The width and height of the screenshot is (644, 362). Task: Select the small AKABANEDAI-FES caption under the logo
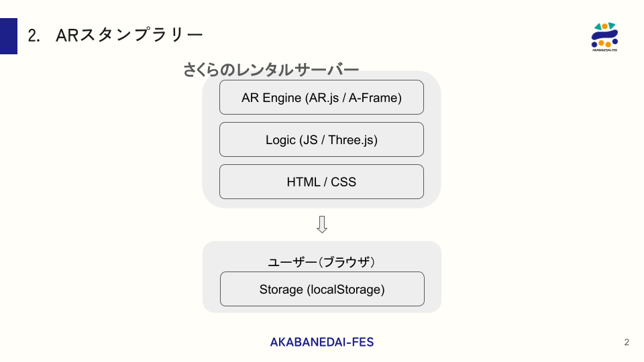click(x=604, y=49)
